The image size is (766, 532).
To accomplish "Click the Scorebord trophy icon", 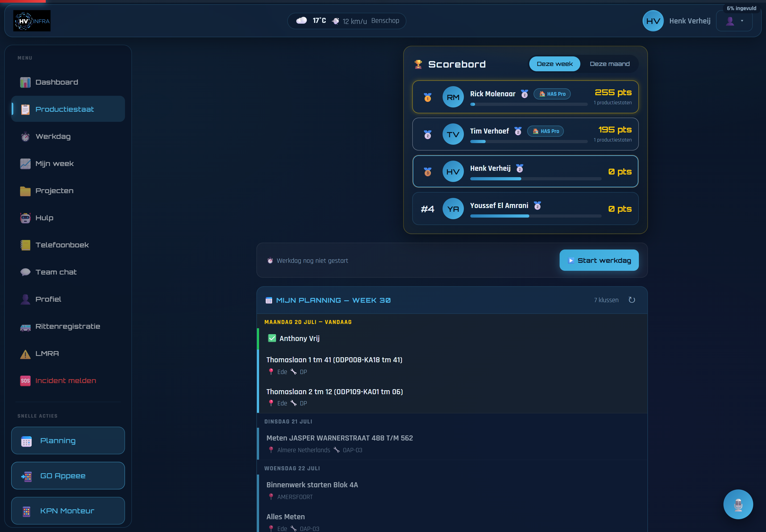I will point(418,64).
